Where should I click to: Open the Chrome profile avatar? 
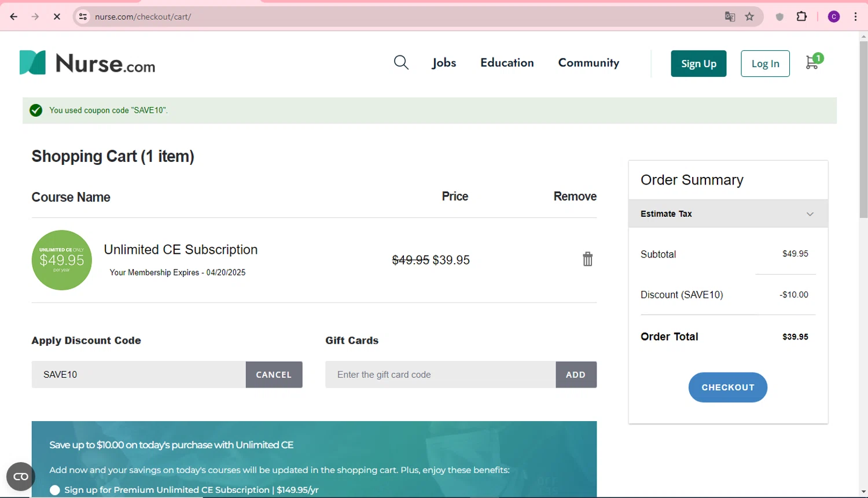tap(834, 17)
